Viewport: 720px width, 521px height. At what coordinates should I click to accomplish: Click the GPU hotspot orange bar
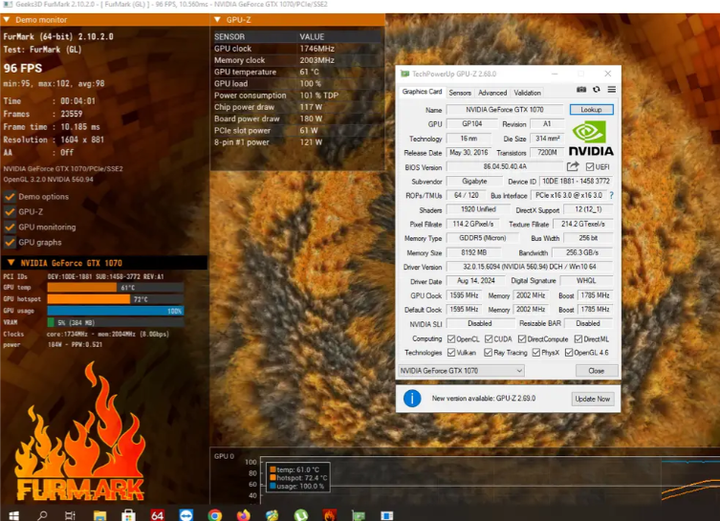(89, 299)
